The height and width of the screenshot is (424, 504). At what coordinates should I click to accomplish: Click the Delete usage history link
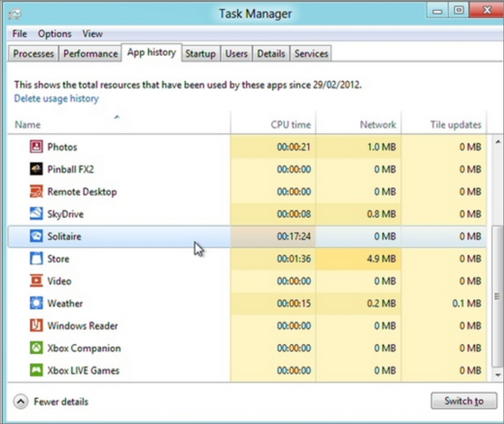click(57, 98)
